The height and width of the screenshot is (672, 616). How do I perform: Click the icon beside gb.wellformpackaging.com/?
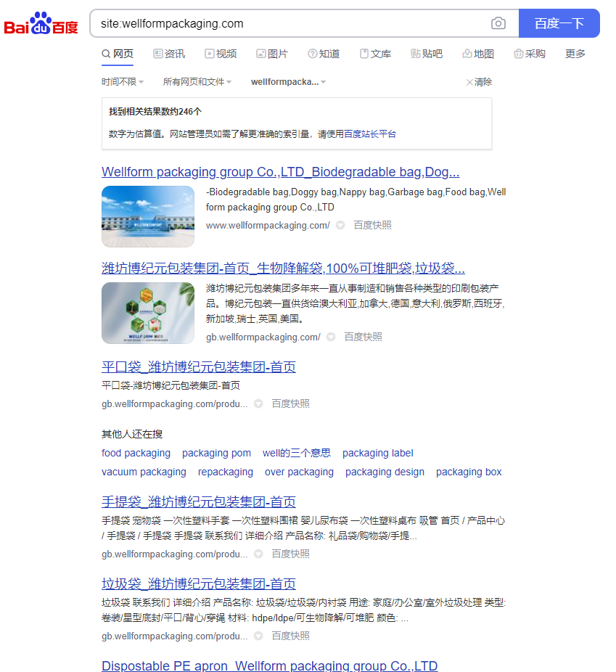[x=331, y=337]
